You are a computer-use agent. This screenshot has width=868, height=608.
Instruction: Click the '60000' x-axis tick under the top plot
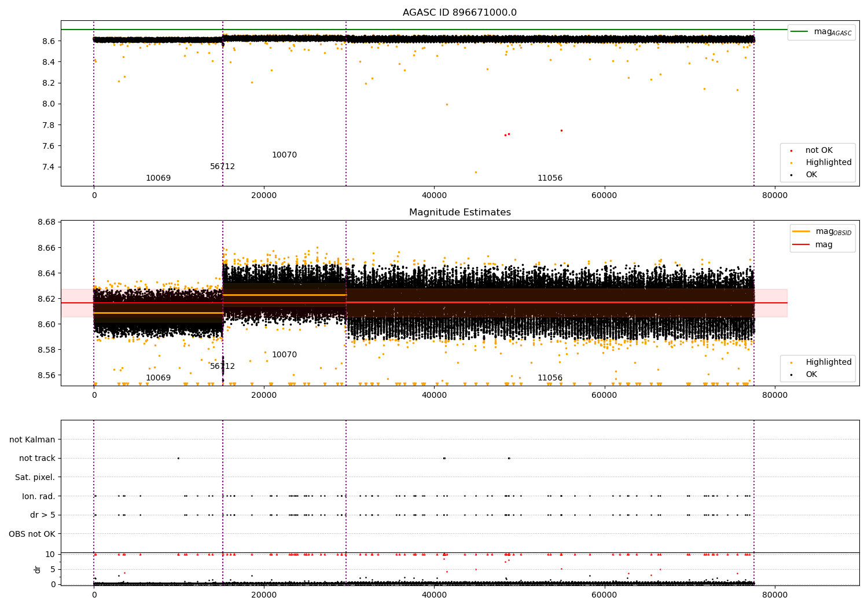pyautogui.click(x=604, y=196)
